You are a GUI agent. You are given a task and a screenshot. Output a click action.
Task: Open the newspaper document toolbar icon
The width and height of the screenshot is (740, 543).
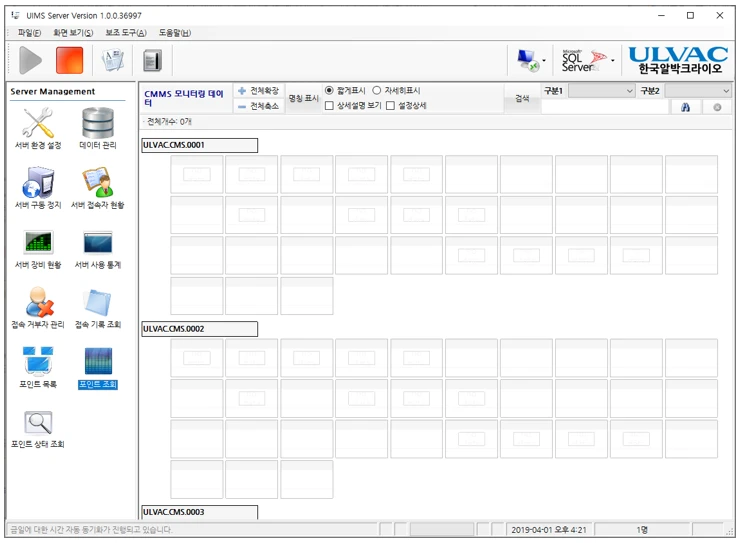pos(112,61)
